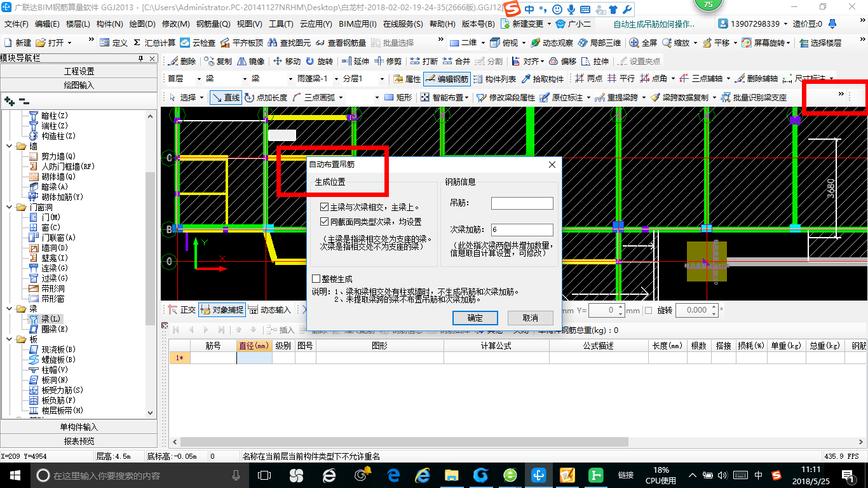Select the 偏移 offset tool
The image size is (868, 488).
pos(562,62)
